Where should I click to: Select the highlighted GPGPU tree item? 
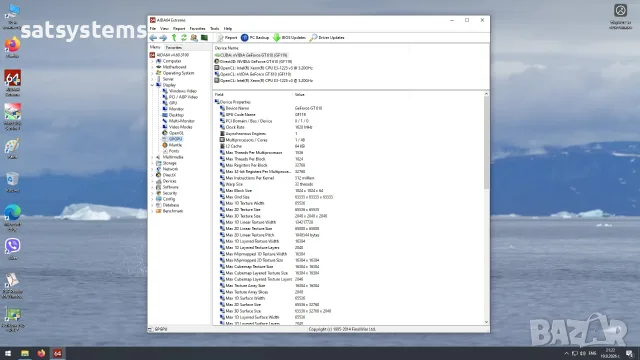tap(176, 139)
